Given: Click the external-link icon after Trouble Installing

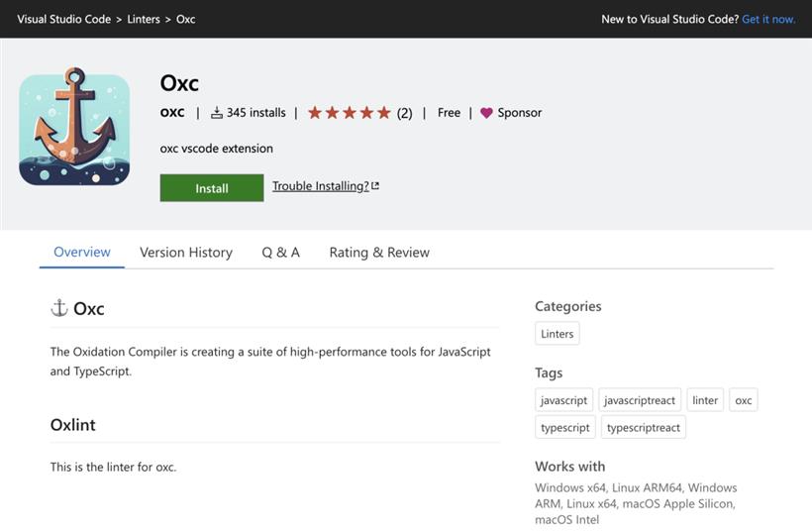Looking at the screenshot, I should pyautogui.click(x=375, y=185).
